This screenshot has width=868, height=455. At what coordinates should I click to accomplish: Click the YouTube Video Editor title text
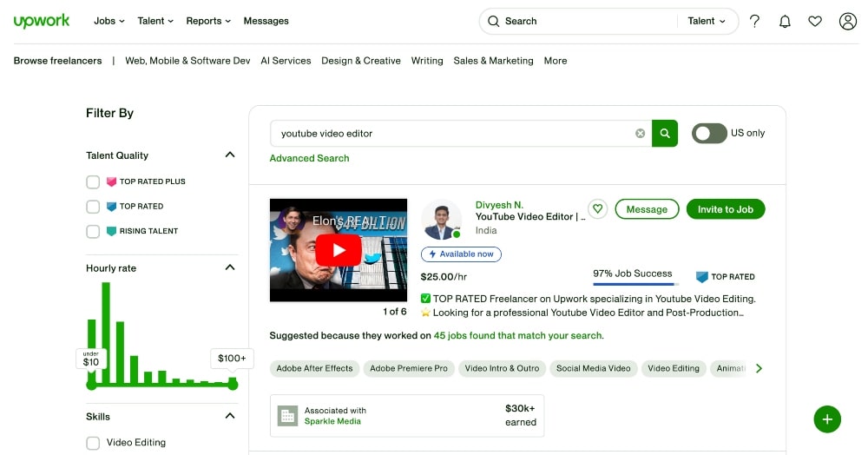530,217
